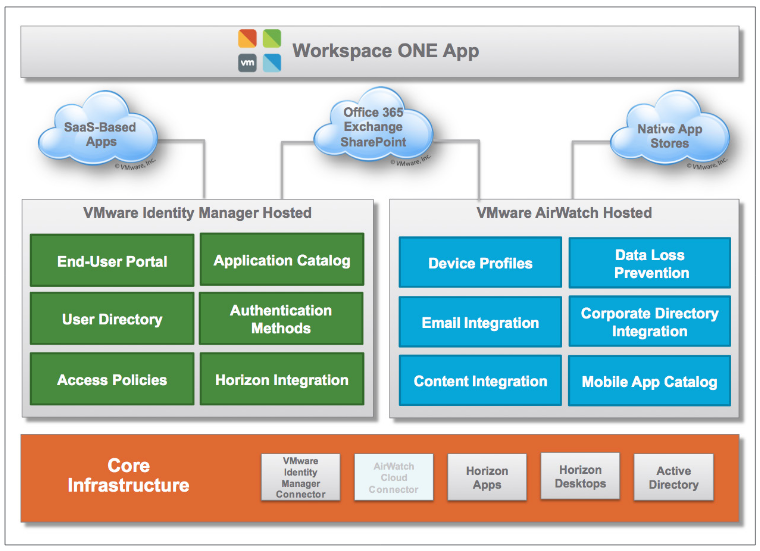760x551 pixels.
Task: Select the Application Catalog box
Action: click(x=282, y=260)
